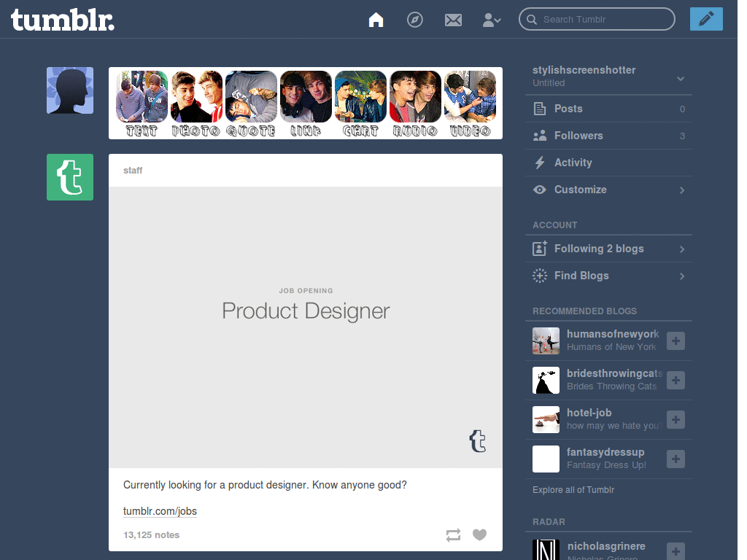Create a Video post
The height and width of the screenshot is (560, 747).
[x=471, y=104]
